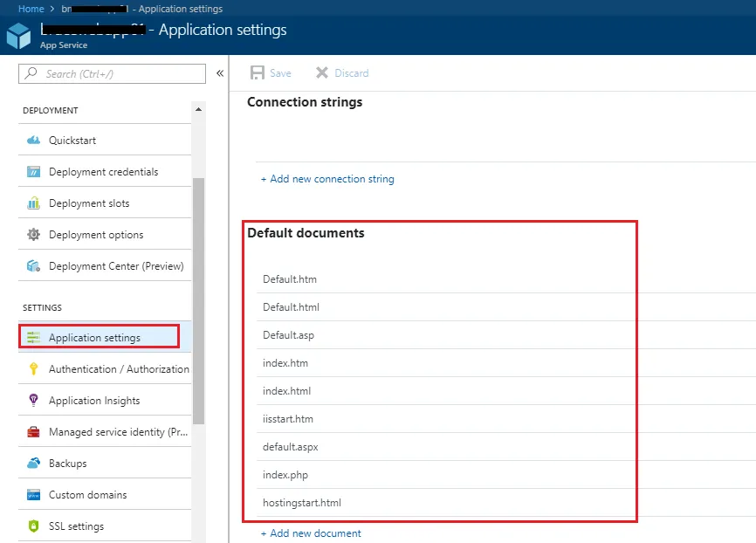Select index.html document row

coord(506,391)
